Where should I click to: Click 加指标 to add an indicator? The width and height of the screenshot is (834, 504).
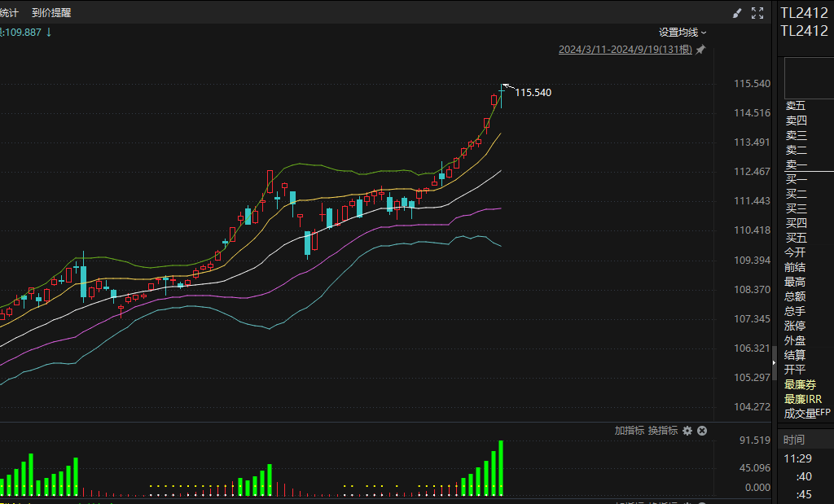[629, 431]
